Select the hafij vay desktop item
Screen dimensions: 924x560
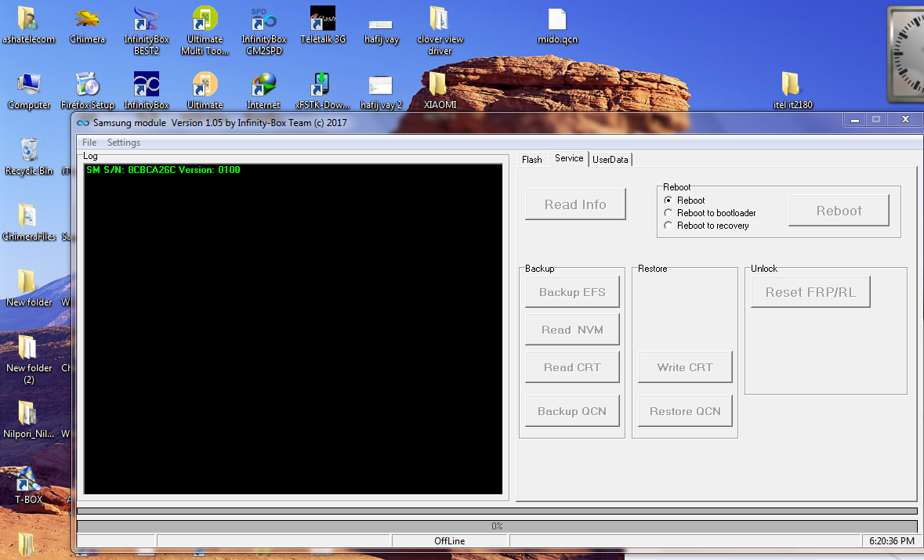(381, 30)
